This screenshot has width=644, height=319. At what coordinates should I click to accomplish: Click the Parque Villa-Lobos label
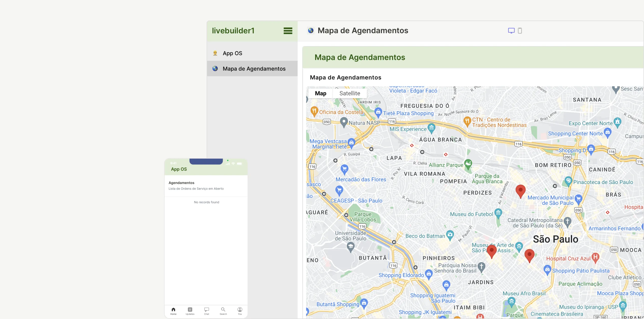(363, 217)
